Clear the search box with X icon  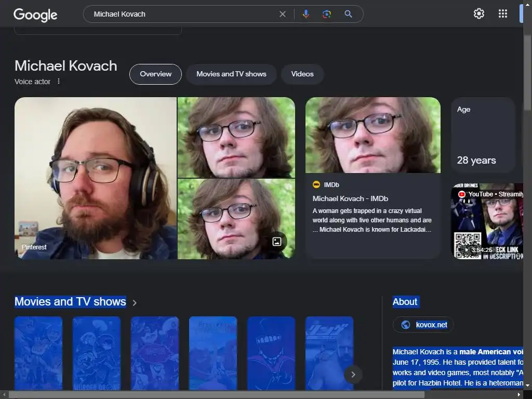(282, 14)
